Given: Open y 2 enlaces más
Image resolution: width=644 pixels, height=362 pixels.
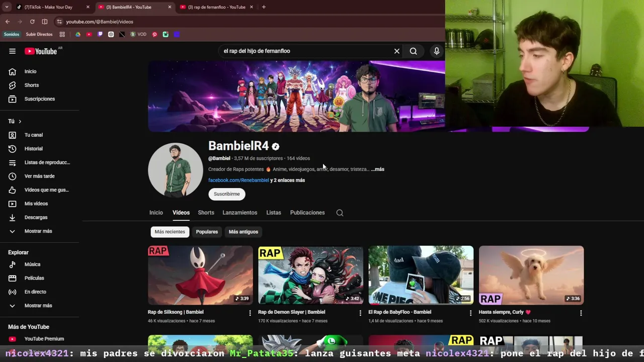Looking at the screenshot, I should pos(287,180).
